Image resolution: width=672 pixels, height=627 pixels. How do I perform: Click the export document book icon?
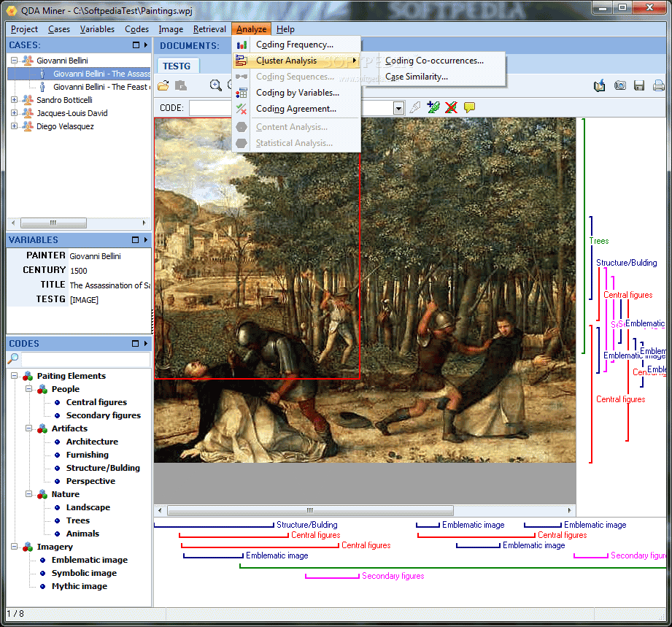point(600,85)
